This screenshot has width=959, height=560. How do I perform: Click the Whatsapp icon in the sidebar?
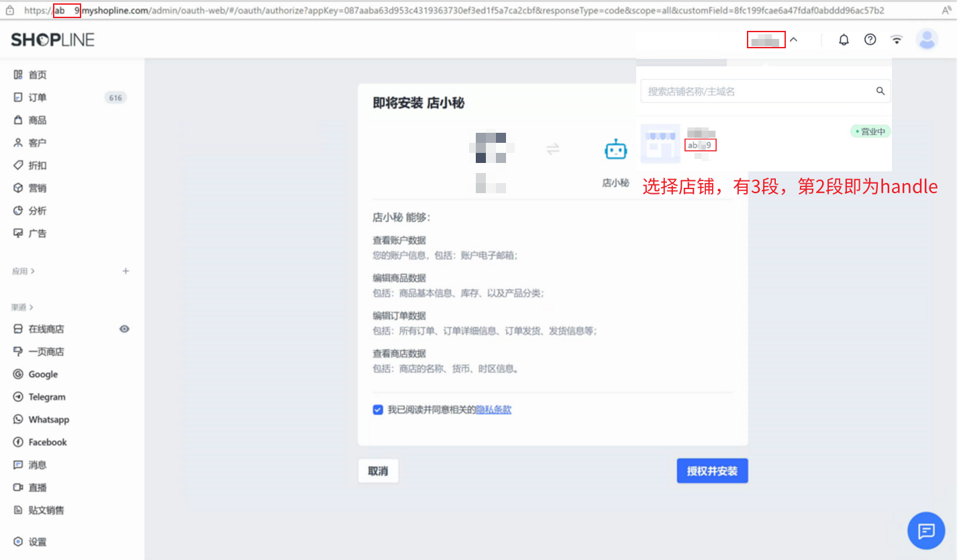(x=18, y=420)
